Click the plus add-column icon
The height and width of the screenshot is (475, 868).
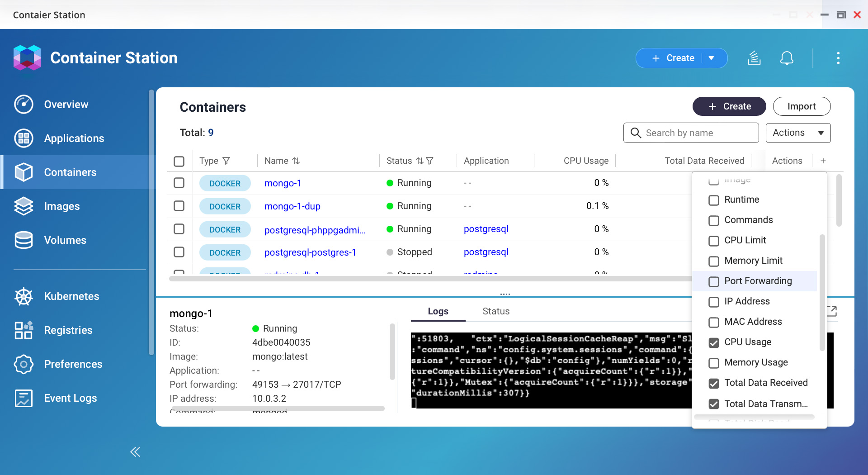[823, 161]
